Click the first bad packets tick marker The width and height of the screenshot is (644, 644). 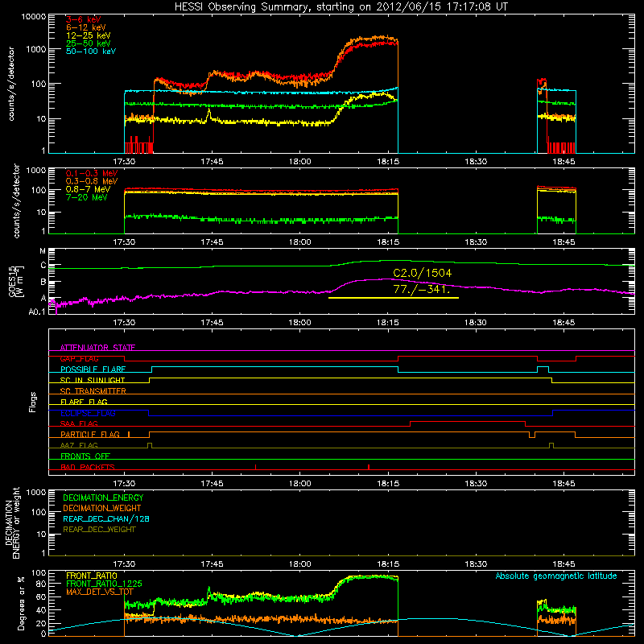coord(255,467)
